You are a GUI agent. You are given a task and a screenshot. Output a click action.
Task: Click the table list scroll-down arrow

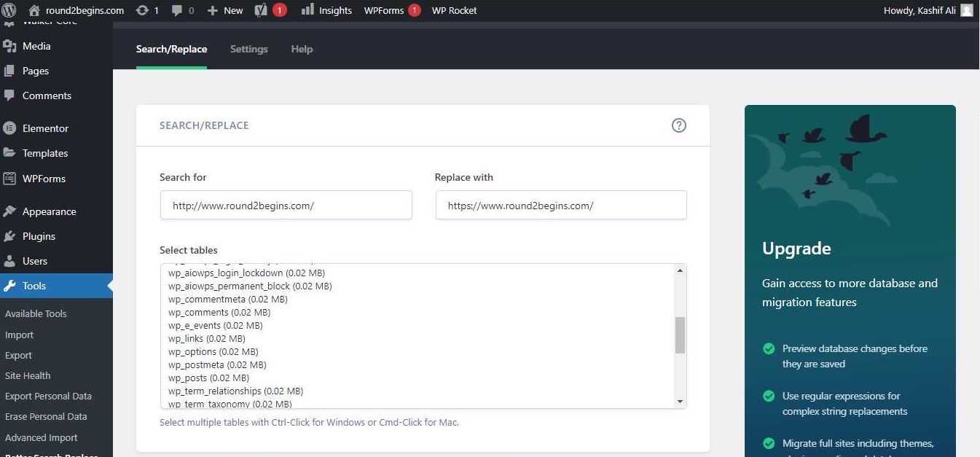pyautogui.click(x=680, y=402)
